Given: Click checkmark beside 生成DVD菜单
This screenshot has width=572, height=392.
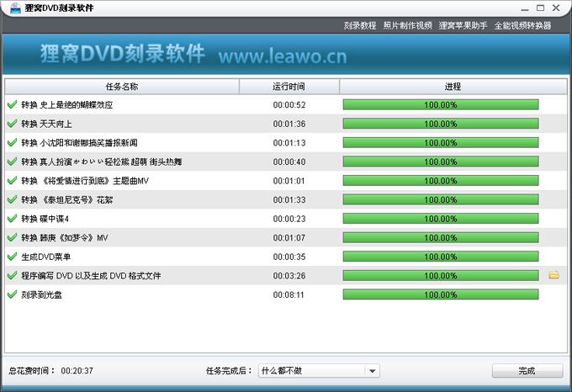Looking at the screenshot, I should (x=12, y=257).
